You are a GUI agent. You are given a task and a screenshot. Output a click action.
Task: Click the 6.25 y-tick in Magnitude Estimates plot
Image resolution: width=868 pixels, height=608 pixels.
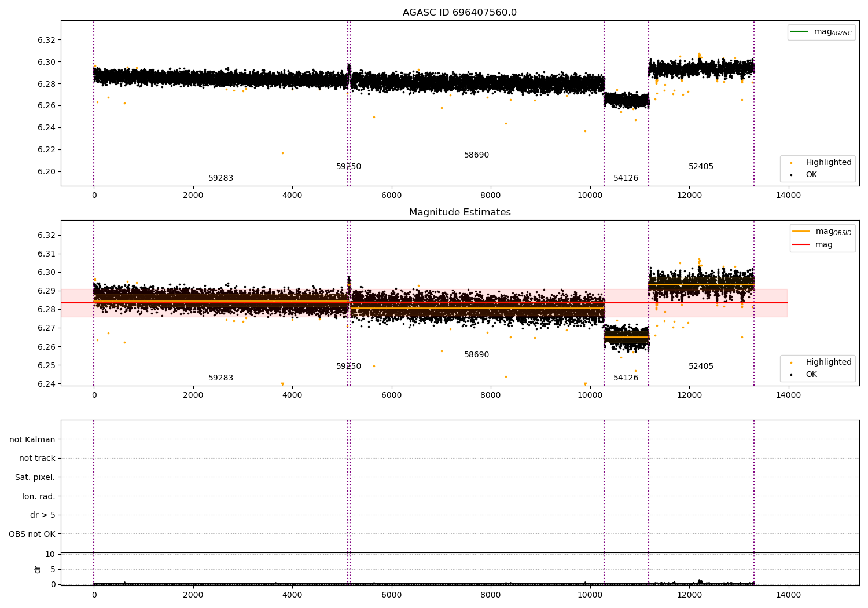(46, 365)
